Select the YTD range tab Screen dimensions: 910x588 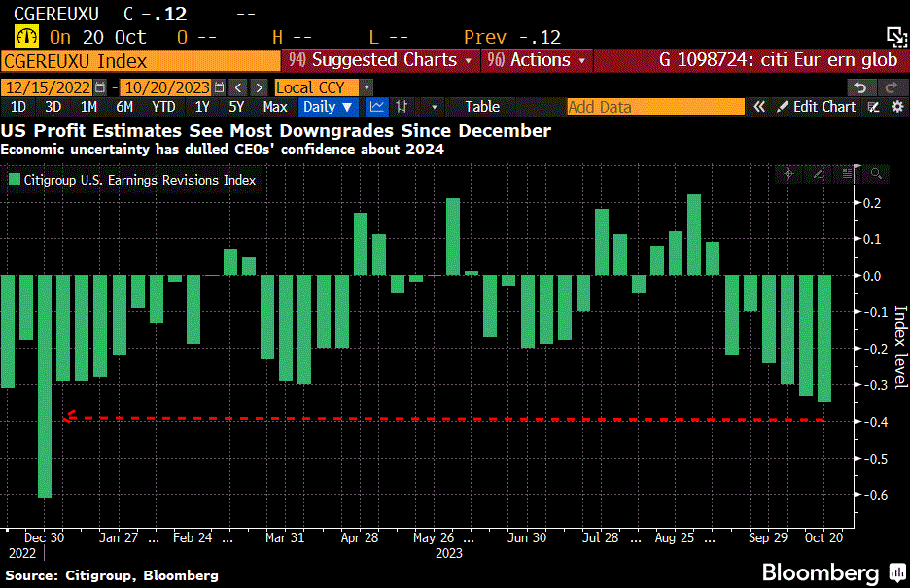click(163, 107)
